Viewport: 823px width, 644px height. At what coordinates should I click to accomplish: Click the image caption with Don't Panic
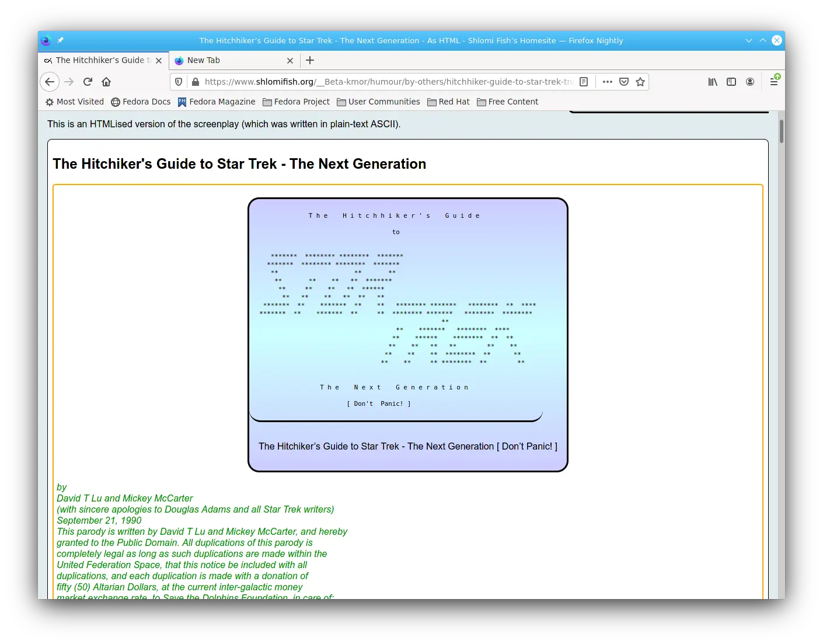(x=408, y=446)
